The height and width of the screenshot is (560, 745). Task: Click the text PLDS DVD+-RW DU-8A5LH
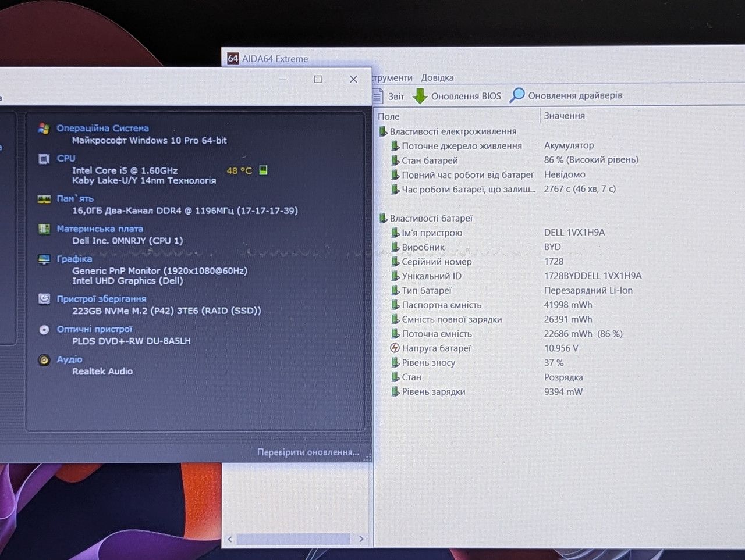[132, 341]
